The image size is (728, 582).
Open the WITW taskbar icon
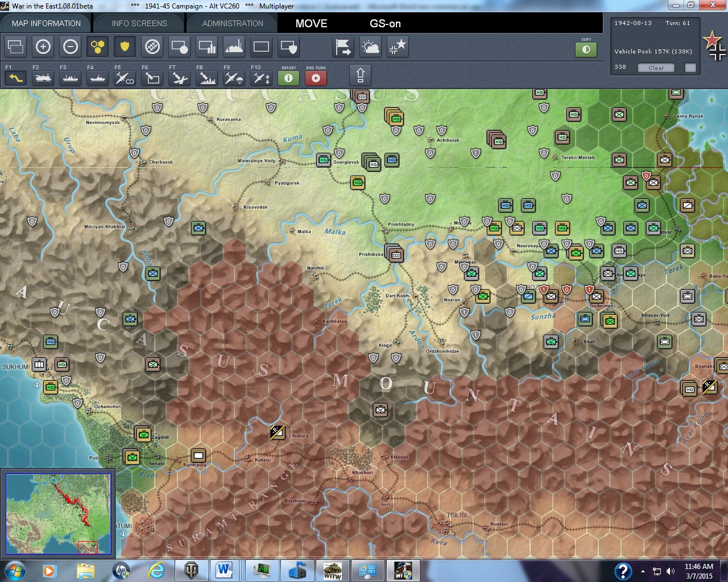click(333, 571)
